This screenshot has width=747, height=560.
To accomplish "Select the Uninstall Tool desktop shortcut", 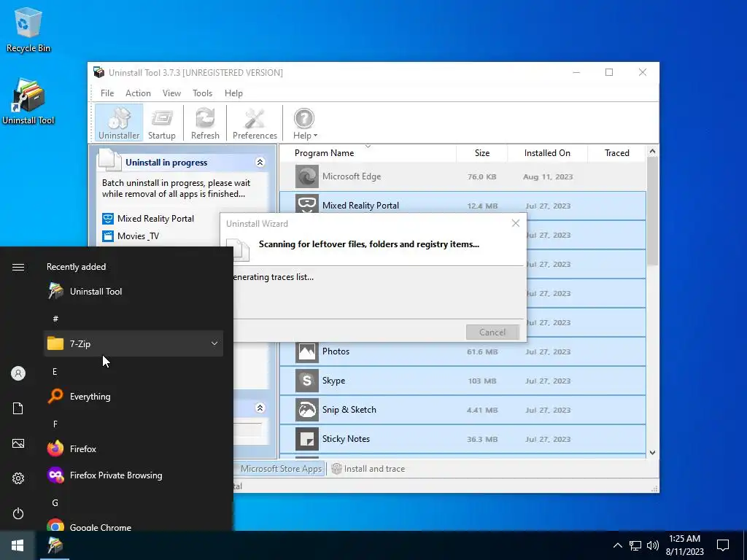I will coord(28,102).
